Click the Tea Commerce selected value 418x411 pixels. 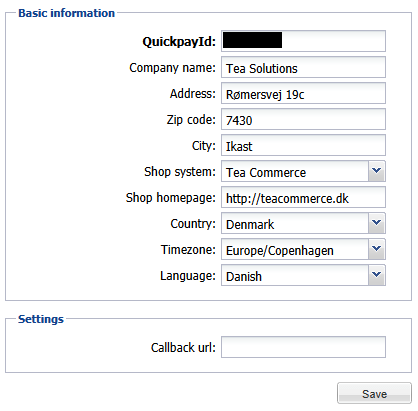tap(266, 172)
